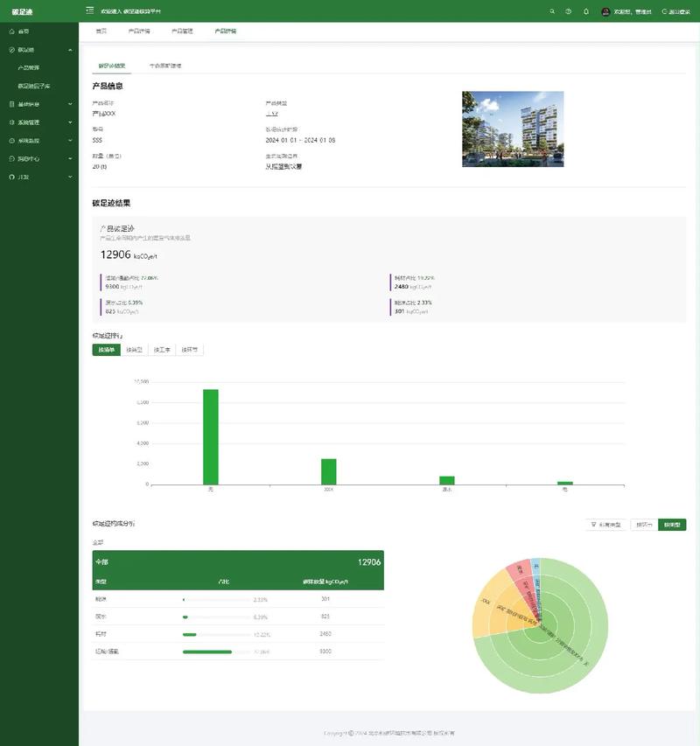Switch the ranking view to the third segmented option
The width and height of the screenshot is (700, 746).
(x=162, y=350)
